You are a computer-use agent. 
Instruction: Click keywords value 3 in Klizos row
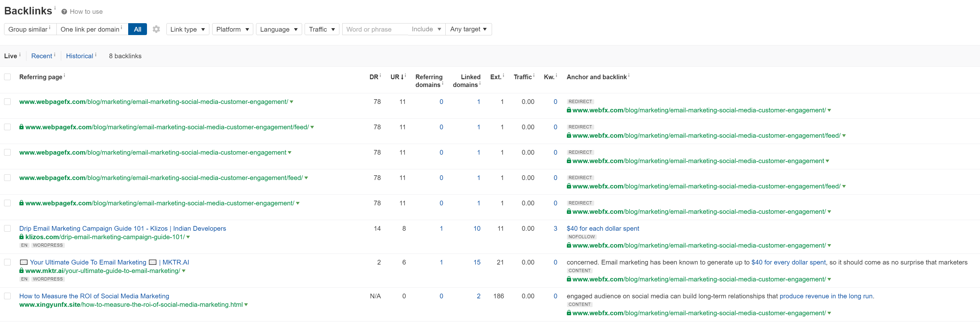pyautogui.click(x=555, y=229)
